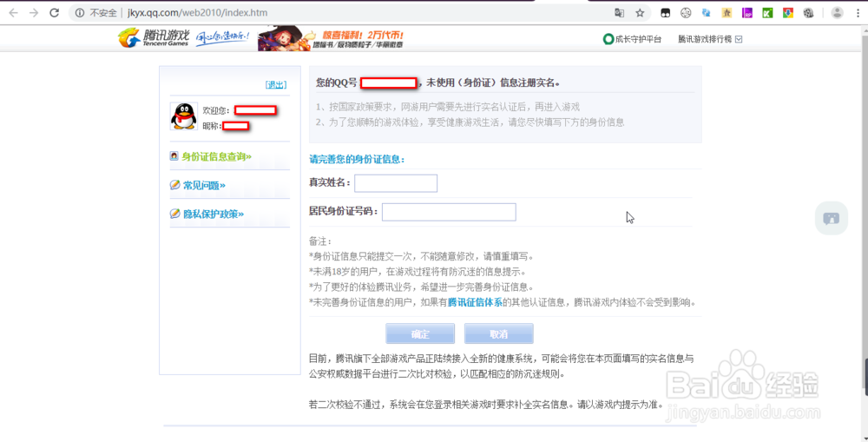The image size is (868, 442).
Task: Click the grey globe extension icon
Action: pos(808,13)
